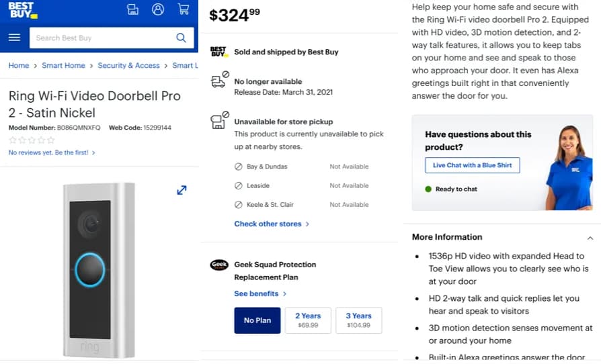Go to Smart Home breadcrumb
Viewport: 601px width, 364px height.
pos(63,66)
